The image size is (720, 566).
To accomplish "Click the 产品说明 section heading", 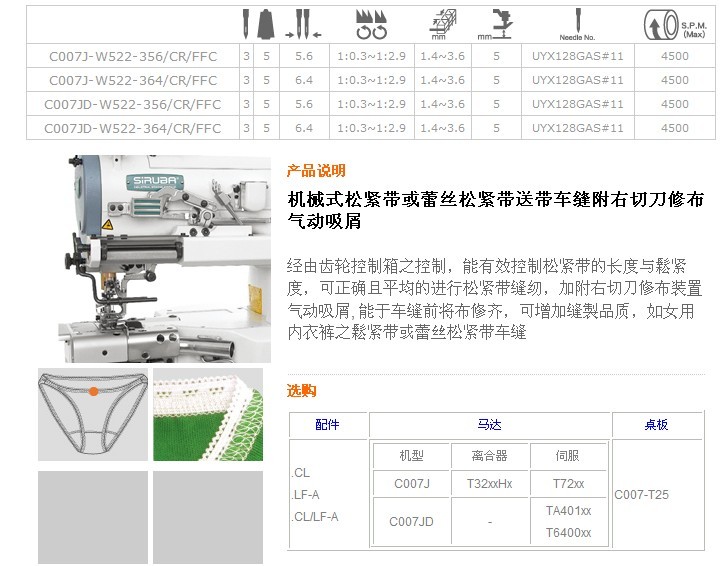I will coord(315,171).
